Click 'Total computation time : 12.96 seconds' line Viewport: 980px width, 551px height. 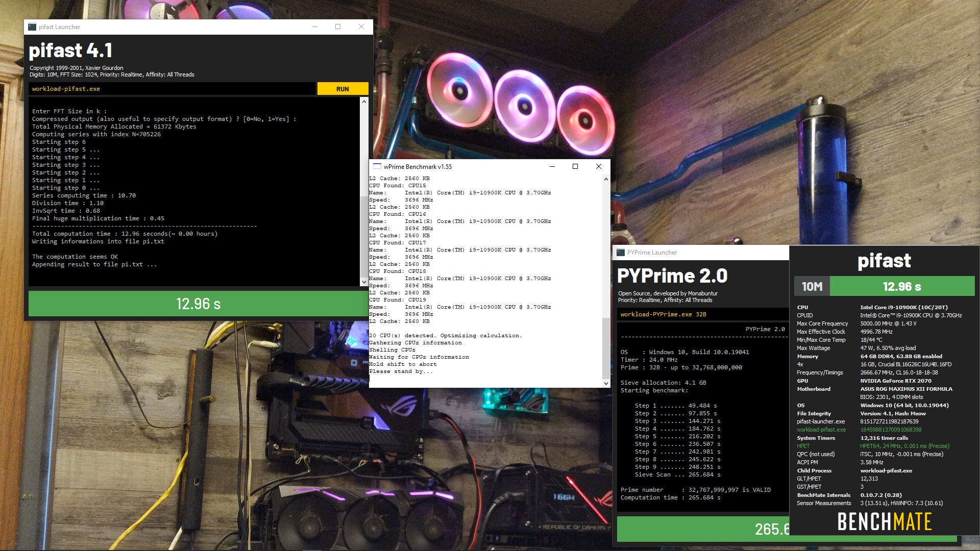[125, 234]
